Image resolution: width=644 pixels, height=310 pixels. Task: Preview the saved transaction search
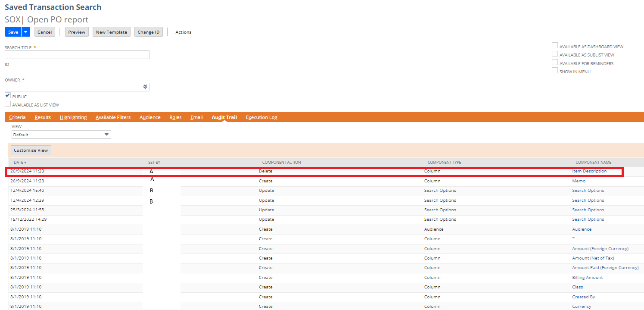point(76,31)
